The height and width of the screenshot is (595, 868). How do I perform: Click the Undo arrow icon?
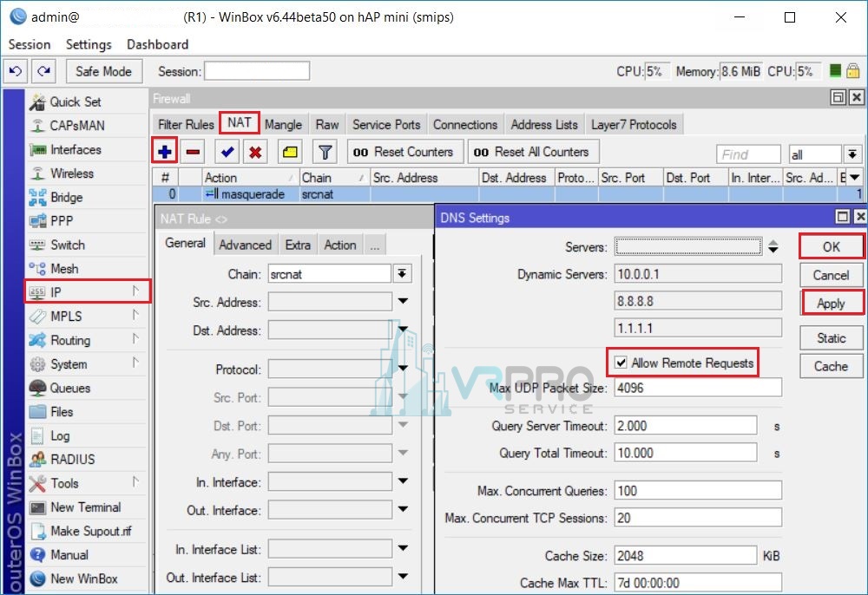[16, 71]
